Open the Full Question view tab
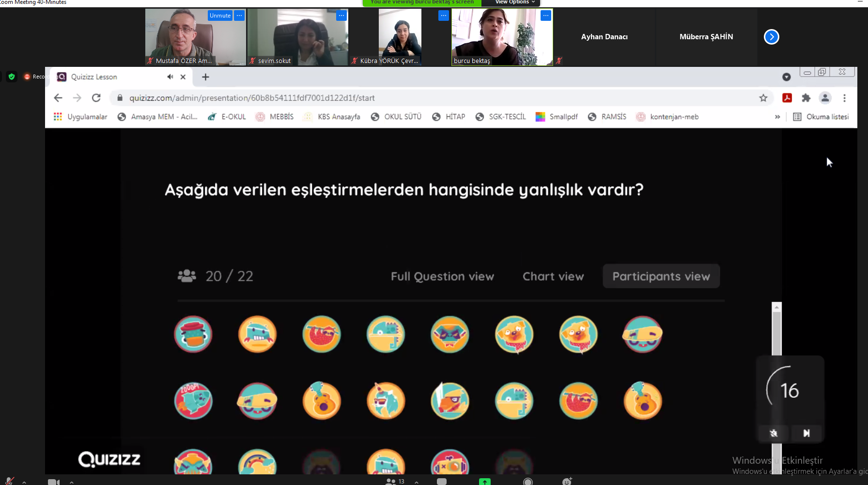This screenshot has width=868, height=485. (x=442, y=276)
